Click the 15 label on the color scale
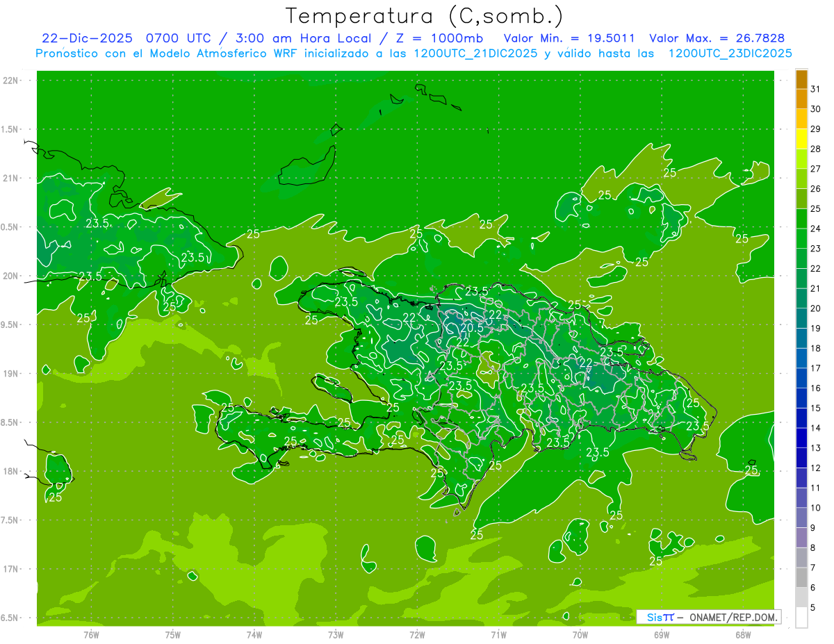834x644 pixels. [x=816, y=408]
